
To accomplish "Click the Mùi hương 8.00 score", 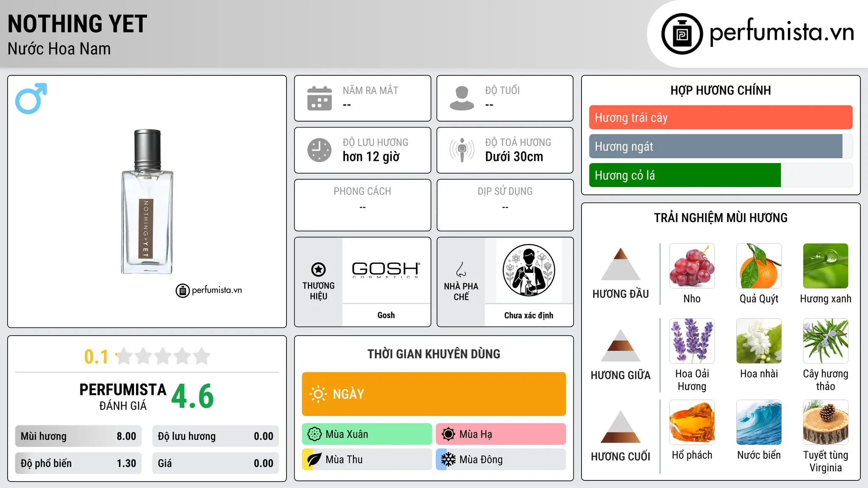I will pos(78,436).
